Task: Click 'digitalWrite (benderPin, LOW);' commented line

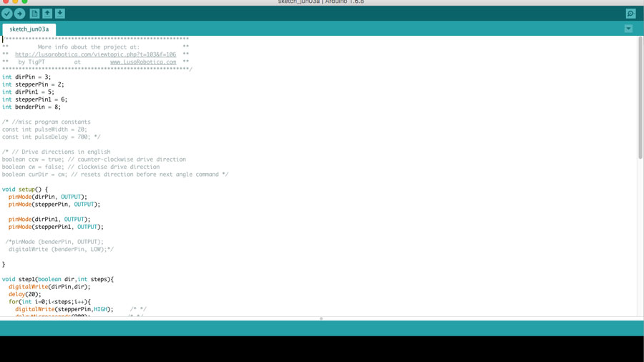Action: (x=62, y=249)
